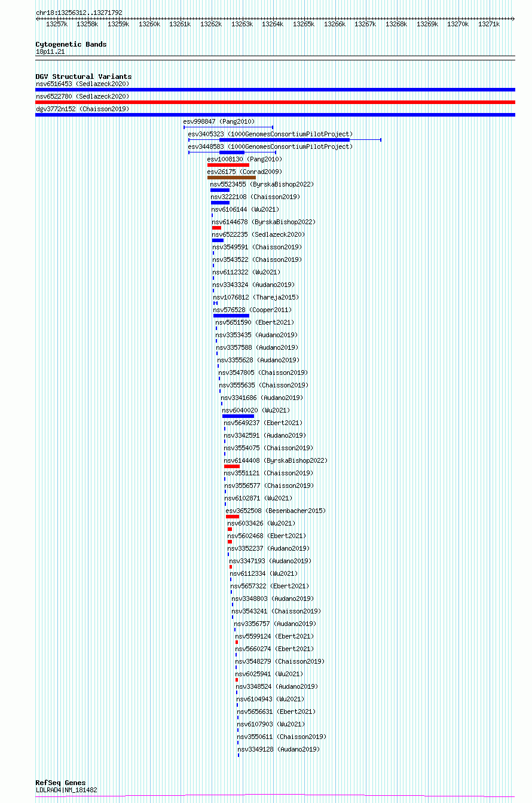Click the blue nsv576528 variant bar
Screen dimensions: 532x803
(x=231, y=316)
